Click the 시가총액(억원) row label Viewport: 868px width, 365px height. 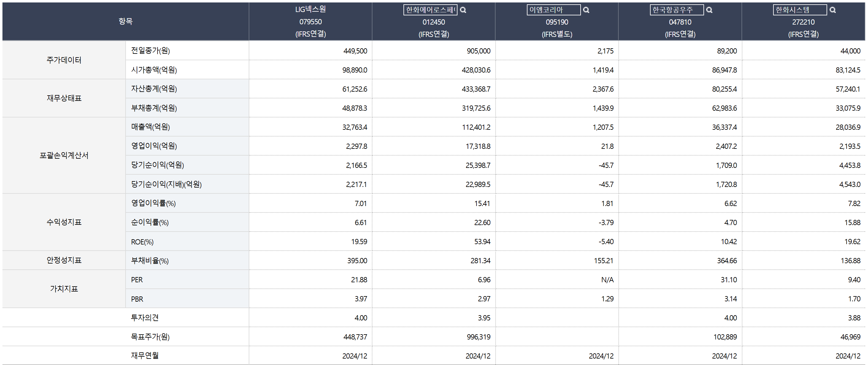click(154, 70)
